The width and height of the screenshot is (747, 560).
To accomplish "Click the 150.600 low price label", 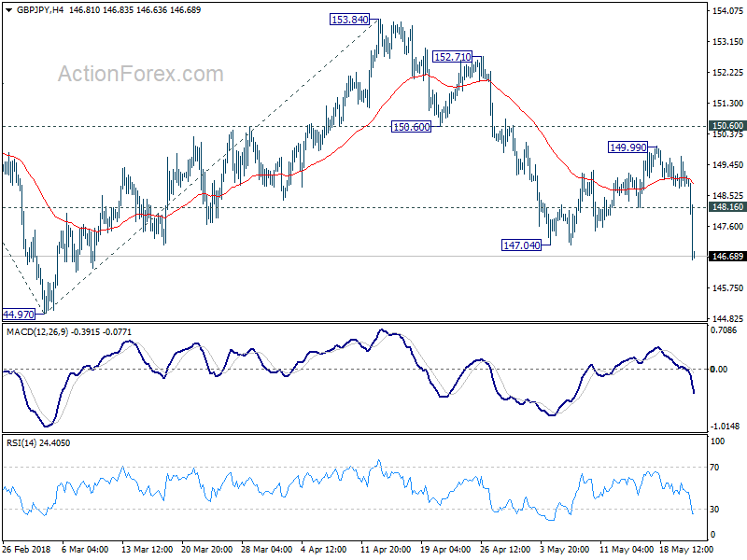I will pyautogui.click(x=411, y=127).
